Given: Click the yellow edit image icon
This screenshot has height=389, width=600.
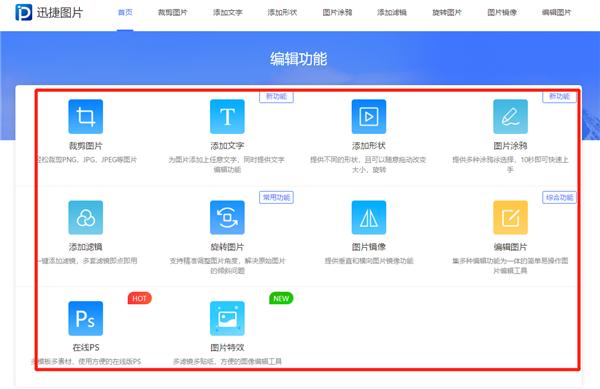Looking at the screenshot, I should (510, 217).
